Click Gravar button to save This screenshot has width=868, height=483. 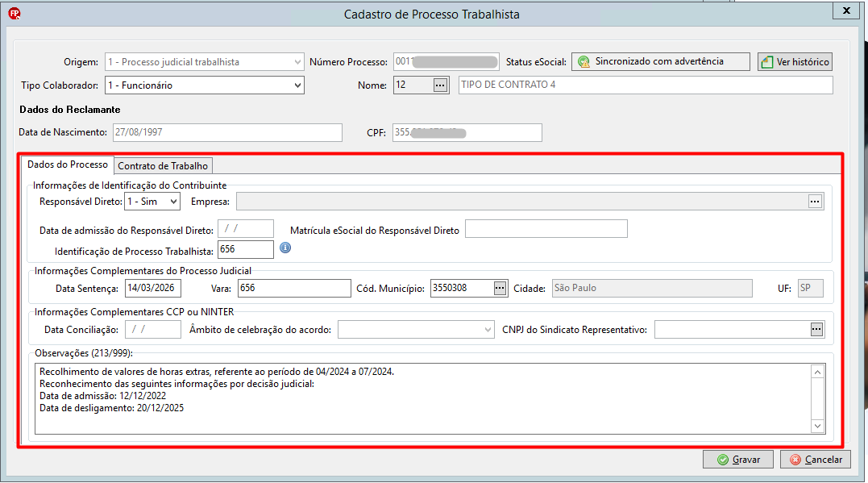click(738, 460)
